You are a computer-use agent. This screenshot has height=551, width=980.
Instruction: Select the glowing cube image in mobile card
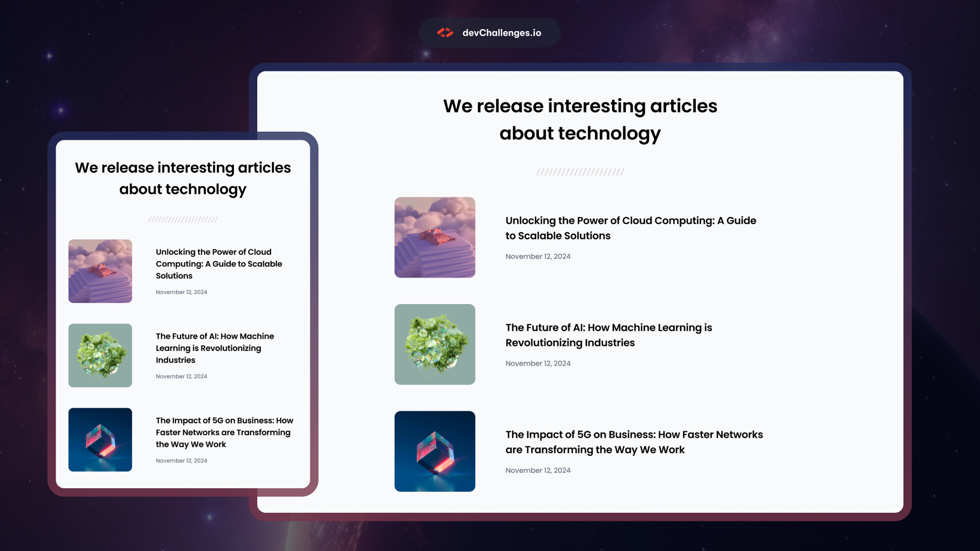(x=100, y=439)
